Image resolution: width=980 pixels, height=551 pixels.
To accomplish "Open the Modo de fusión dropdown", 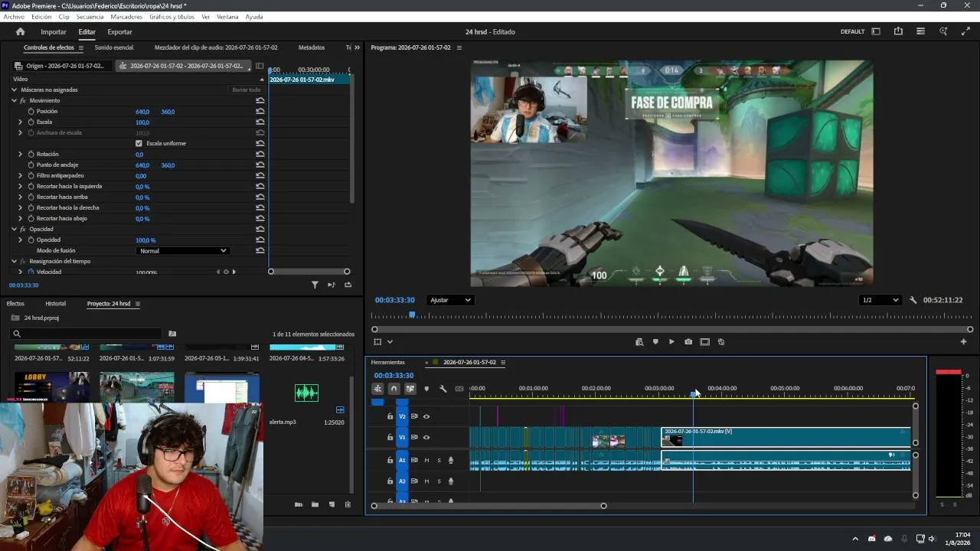I will (183, 251).
